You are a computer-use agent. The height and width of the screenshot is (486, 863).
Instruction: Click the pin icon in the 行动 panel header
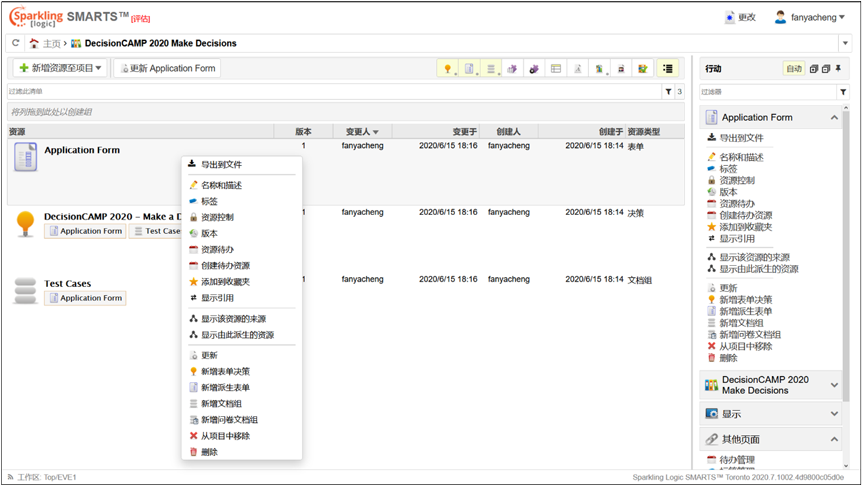(839, 69)
